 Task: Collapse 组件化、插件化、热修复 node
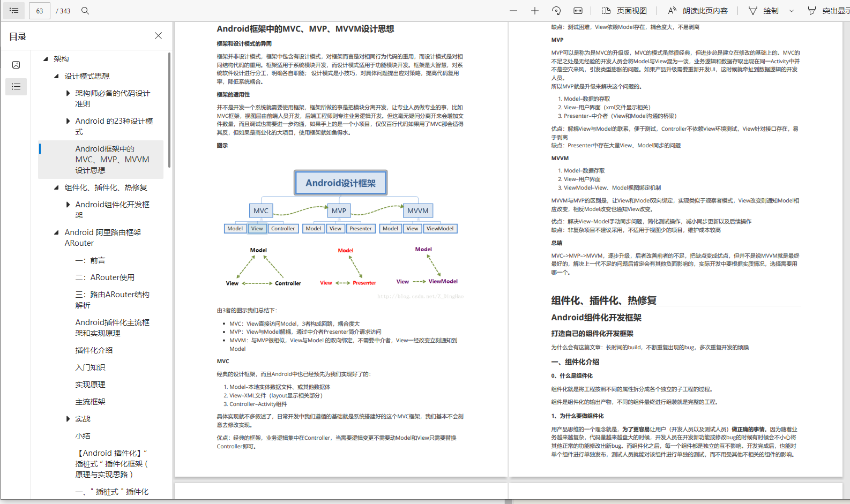[57, 187]
